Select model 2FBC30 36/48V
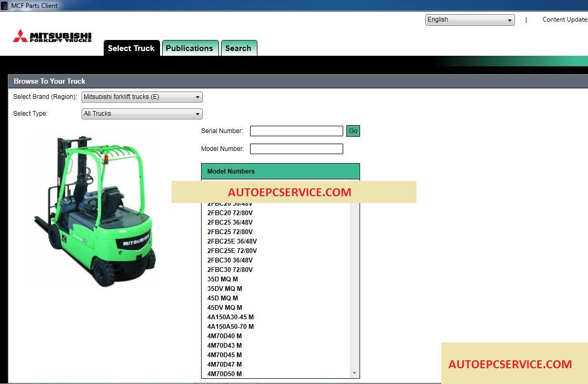Viewport: 588px width, 384px height. click(x=230, y=260)
